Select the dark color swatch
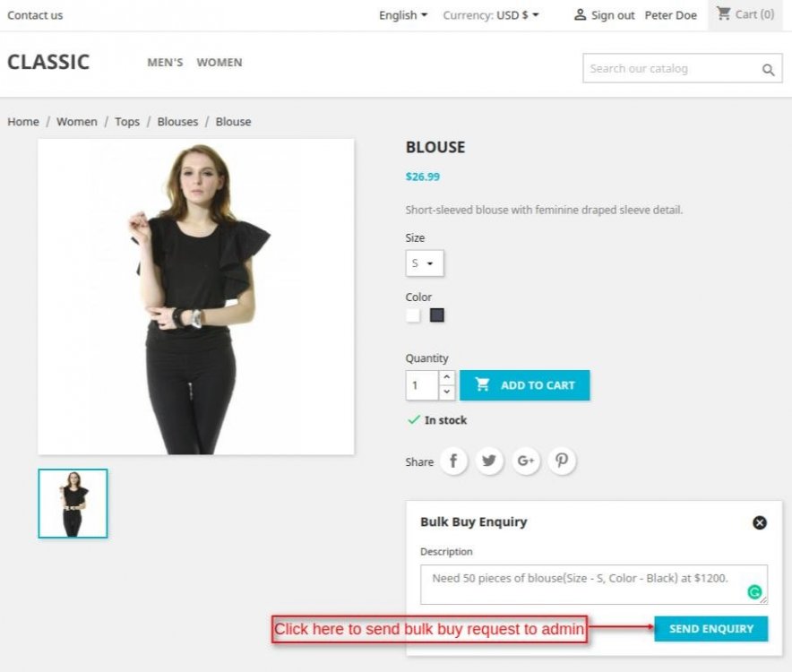This screenshot has width=792, height=672. 437,315
